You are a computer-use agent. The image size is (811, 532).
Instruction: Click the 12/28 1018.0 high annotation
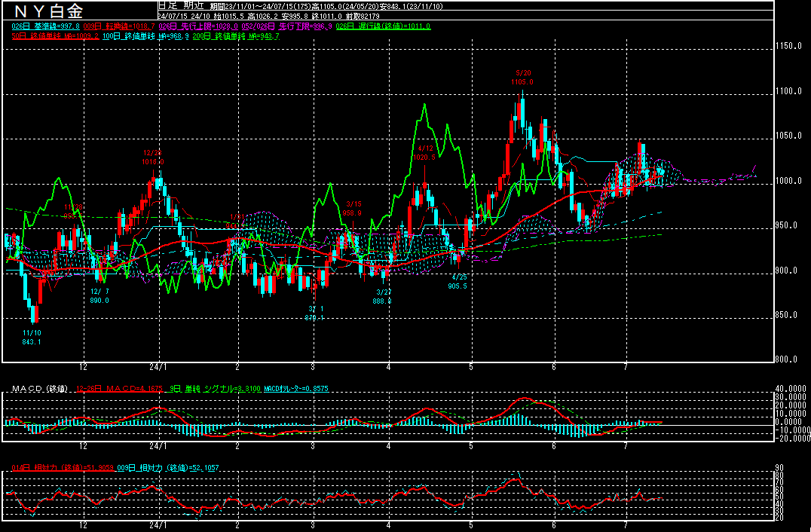153,157
